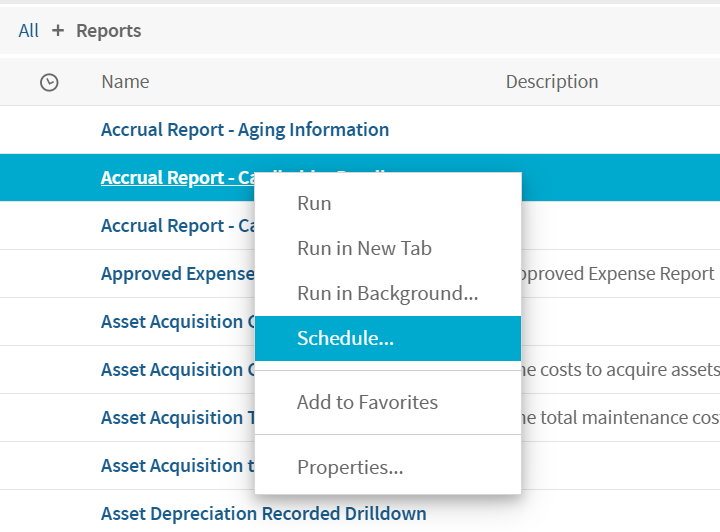The image size is (720, 532).
Task: Select Run from the context menu
Action: click(314, 203)
